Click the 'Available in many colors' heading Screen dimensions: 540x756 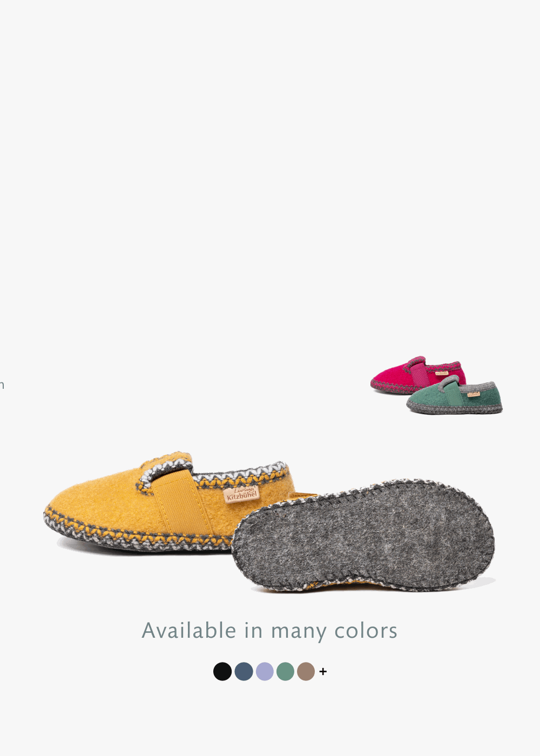point(269,631)
